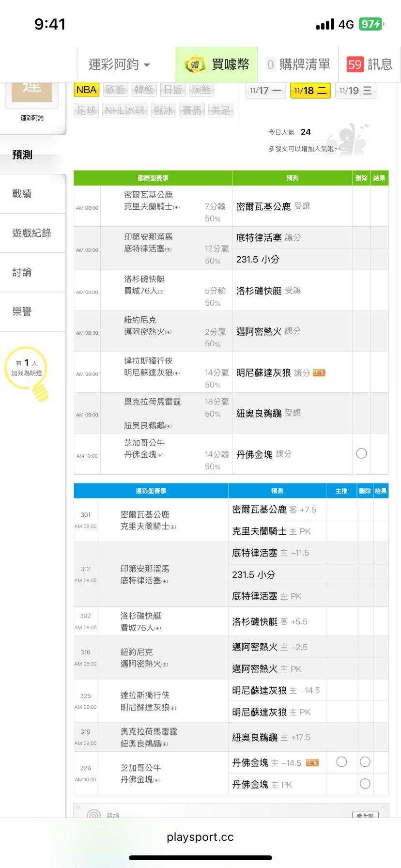401x868 pixels.
Task: Click the 看全部 button
Action: pyautogui.click(x=365, y=815)
